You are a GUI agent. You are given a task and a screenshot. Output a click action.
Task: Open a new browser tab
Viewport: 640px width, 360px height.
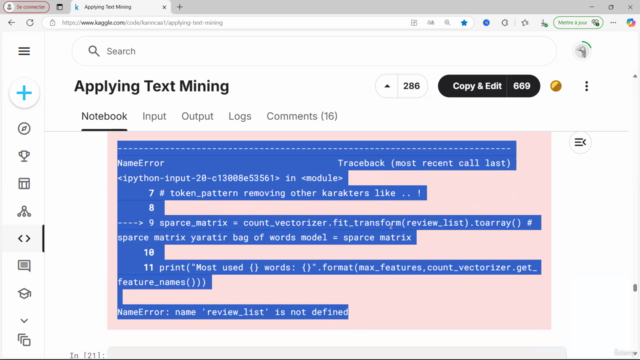click(x=180, y=7)
